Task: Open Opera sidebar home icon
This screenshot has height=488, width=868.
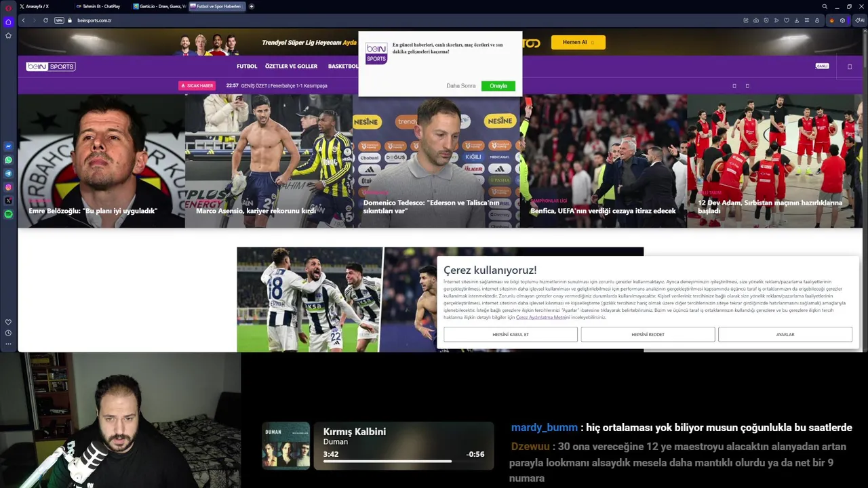Action: [8, 22]
